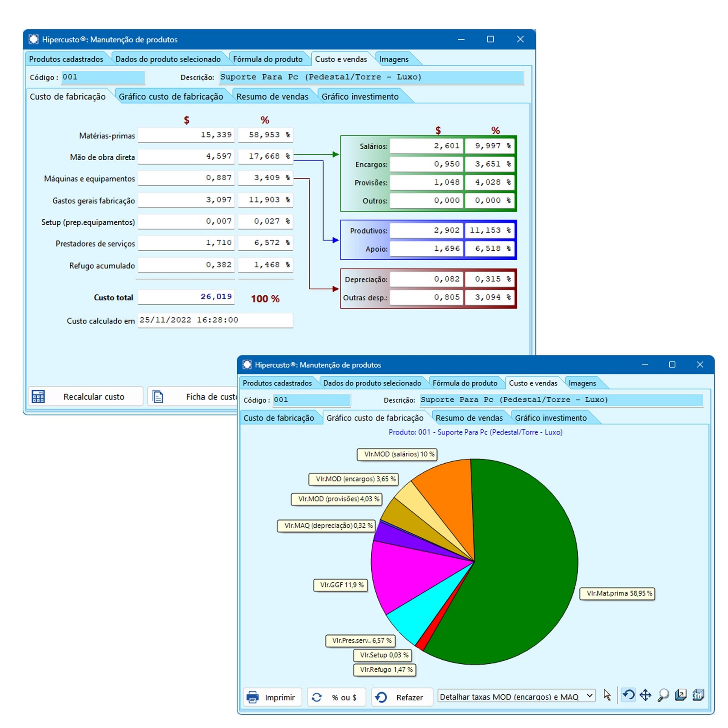Click the Código field in back window
This screenshot has width=728, height=728.
(x=103, y=77)
